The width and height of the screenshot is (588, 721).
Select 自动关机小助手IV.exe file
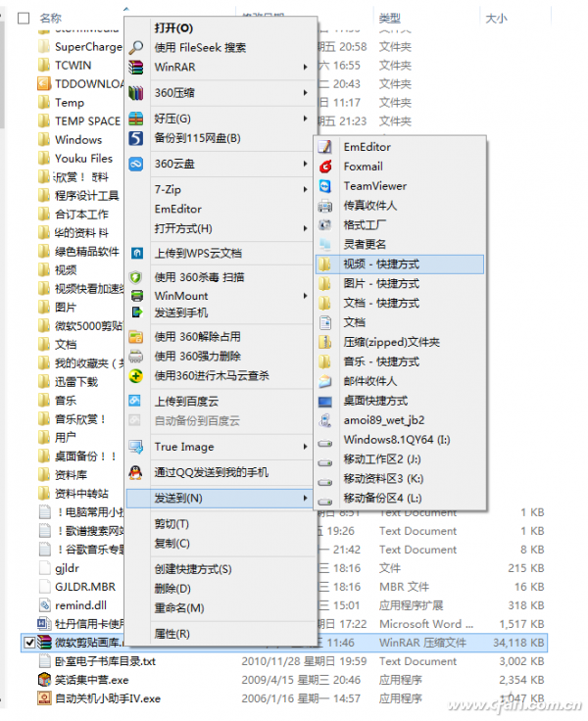coord(108,698)
